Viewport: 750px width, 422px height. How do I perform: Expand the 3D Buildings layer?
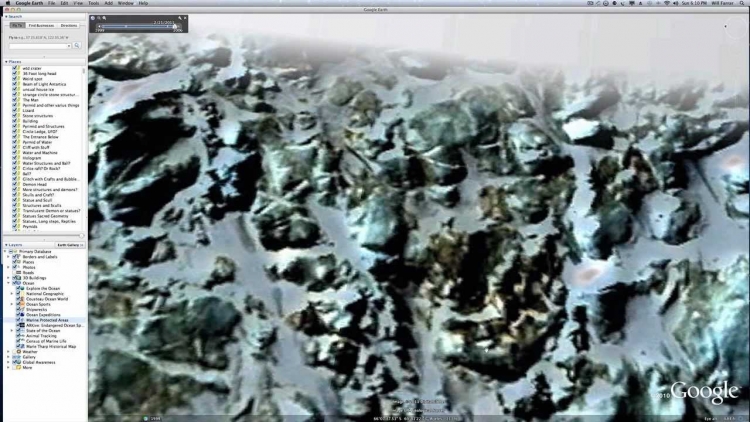[x=8, y=278]
